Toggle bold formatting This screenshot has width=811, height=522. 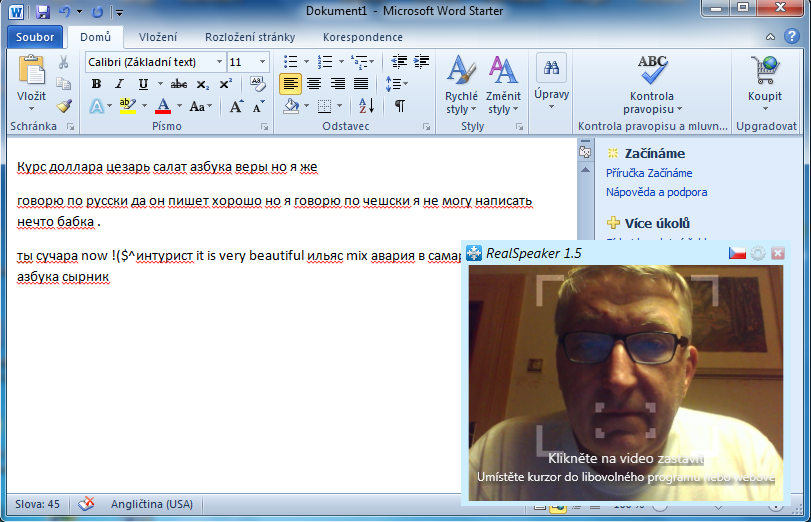96,84
